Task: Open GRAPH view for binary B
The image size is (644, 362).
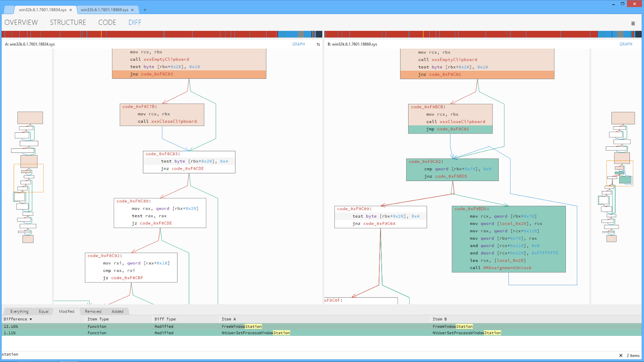Action: click(x=627, y=44)
